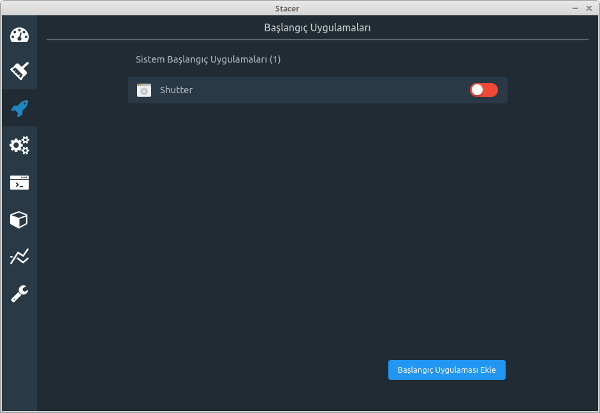
Task: Open the Settings wrench icon
Action: pos(19,294)
